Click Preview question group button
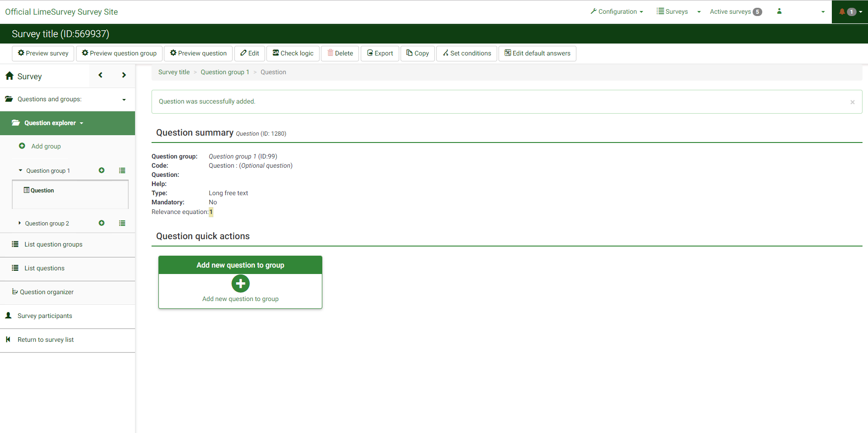The width and height of the screenshot is (868, 433). 119,53
